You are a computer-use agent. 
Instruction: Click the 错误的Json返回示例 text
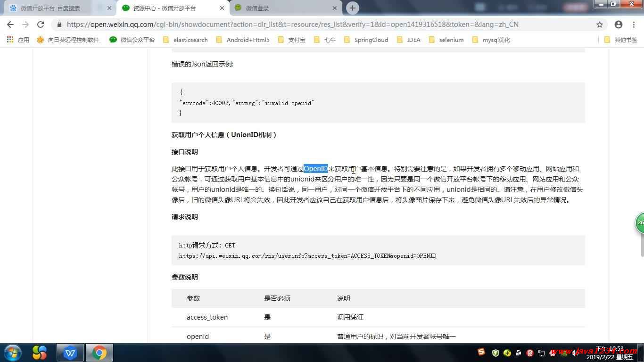tap(203, 64)
